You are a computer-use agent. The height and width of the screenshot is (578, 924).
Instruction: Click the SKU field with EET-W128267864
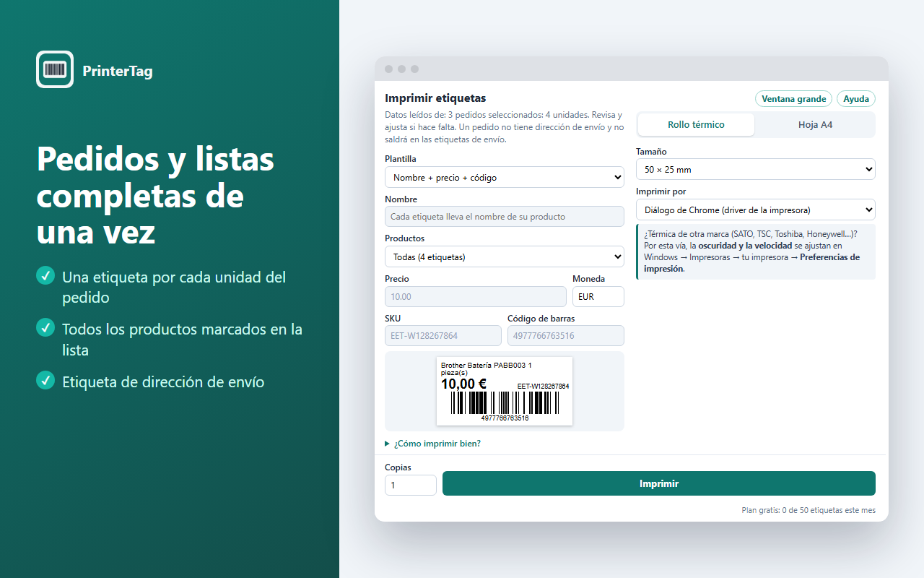(x=443, y=335)
